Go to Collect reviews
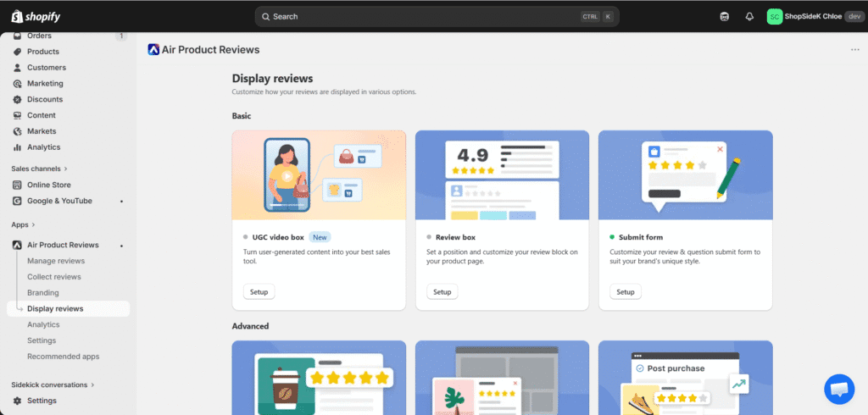This screenshot has width=868, height=415. point(53,277)
